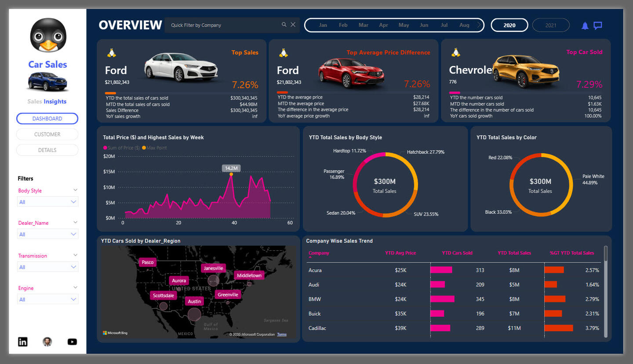Viewport: 633px width, 364px height.
Task: Click penguin icon on Top Car Sold card
Action: [456, 53]
